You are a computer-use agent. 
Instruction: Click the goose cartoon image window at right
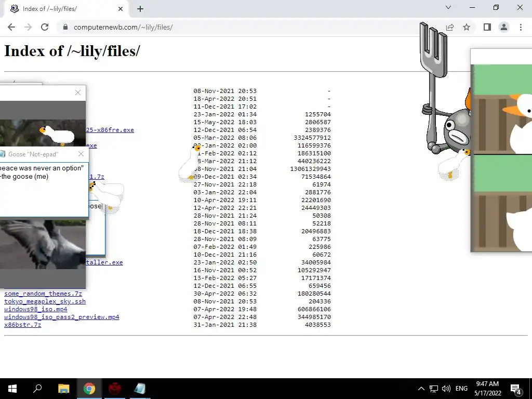[501, 150]
